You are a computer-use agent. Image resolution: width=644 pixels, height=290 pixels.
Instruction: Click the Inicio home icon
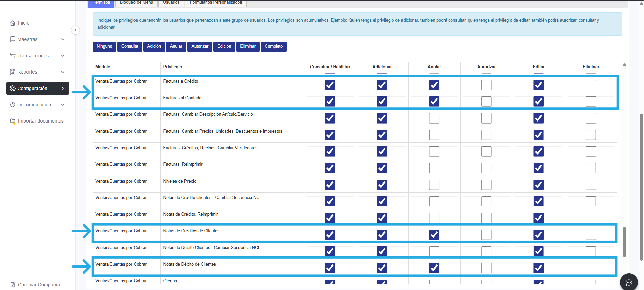point(13,23)
